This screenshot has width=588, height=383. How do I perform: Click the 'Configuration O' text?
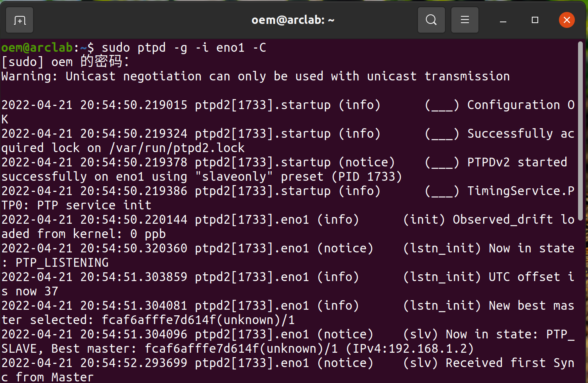coord(521,105)
